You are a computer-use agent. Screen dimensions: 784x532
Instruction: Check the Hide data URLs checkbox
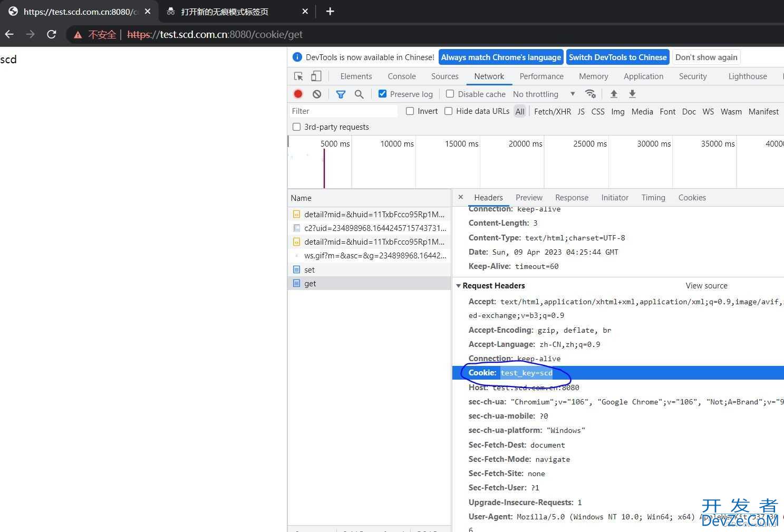pos(448,111)
